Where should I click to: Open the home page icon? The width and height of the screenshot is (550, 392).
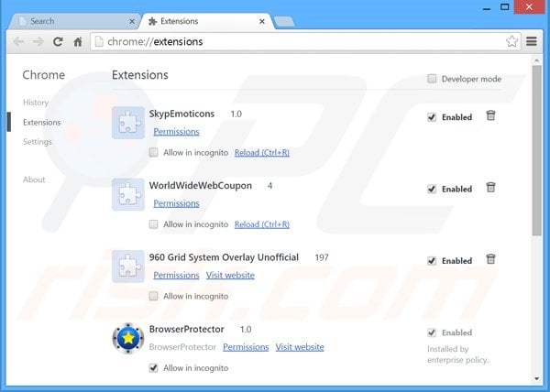pyautogui.click(x=78, y=42)
